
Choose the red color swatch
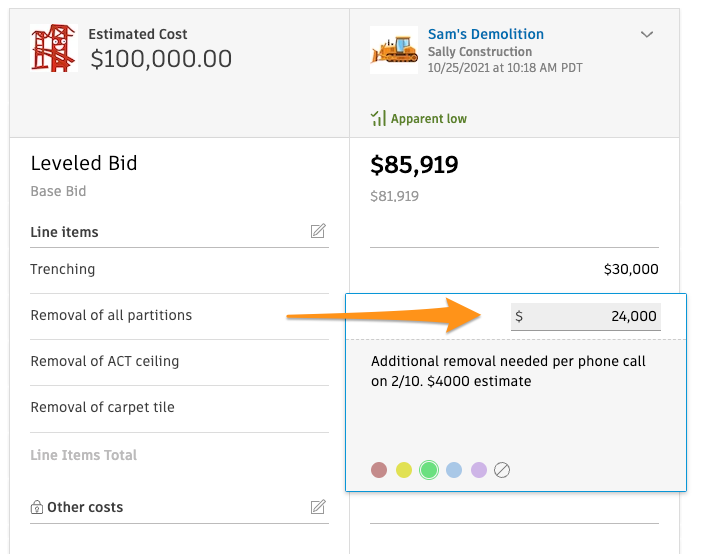(x=379, y=470)
